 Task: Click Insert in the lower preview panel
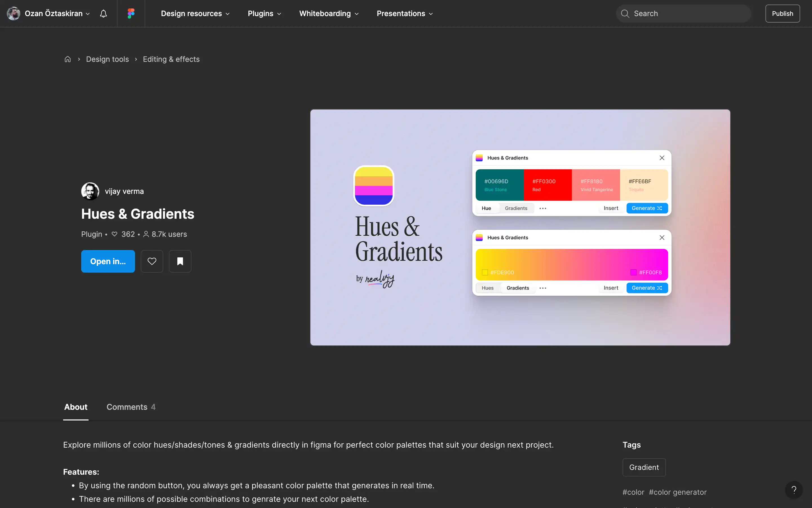[611, 288]
